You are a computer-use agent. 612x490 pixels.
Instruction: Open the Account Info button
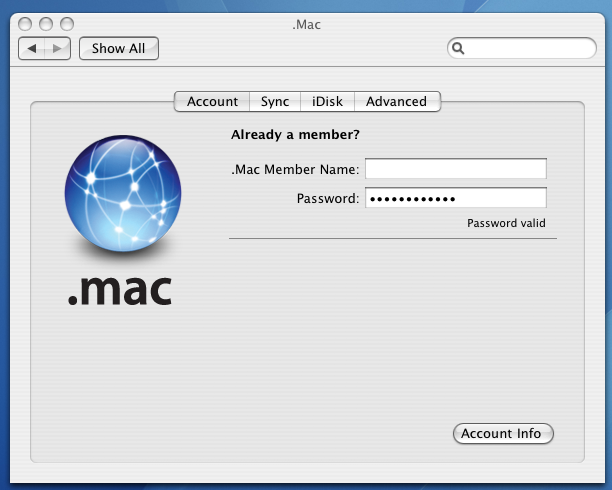click(x=503, y=433)
